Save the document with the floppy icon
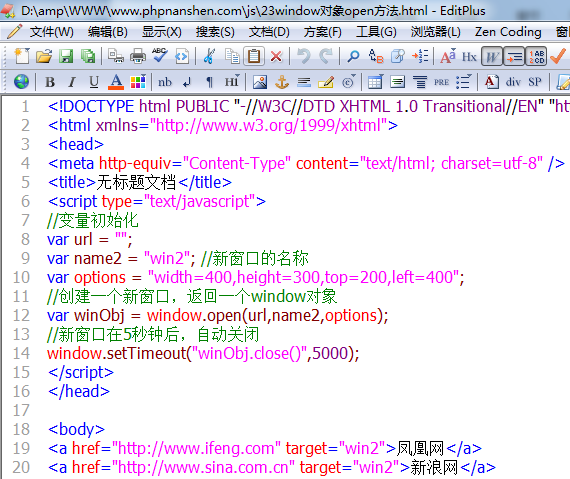This screenshot has width=570, height=479. pos(66,56)
